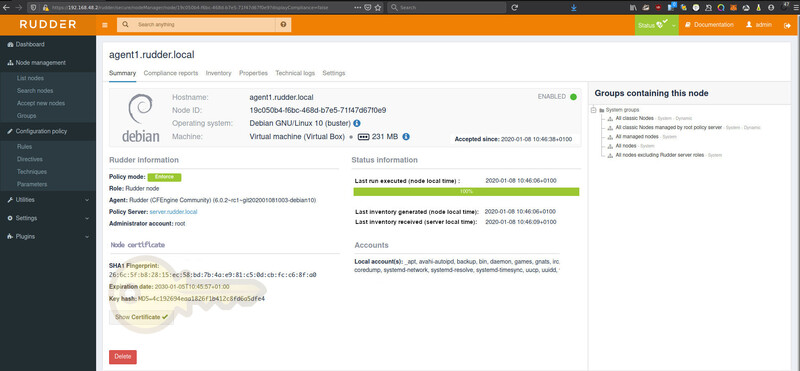Click info icon beside Debian GNU/Linux 10

[357, 123]
